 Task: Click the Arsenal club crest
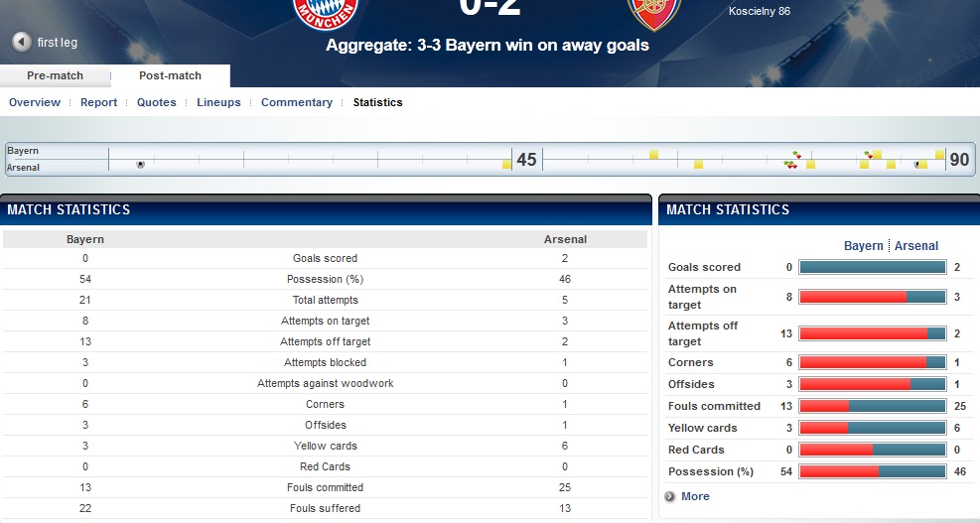click(x=653, y=10)
